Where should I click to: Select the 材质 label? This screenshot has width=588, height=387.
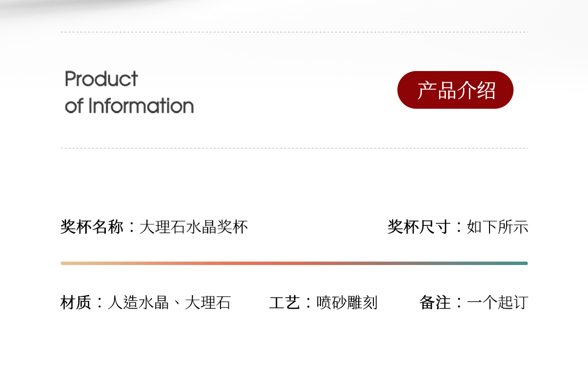[x=76, y=302]
